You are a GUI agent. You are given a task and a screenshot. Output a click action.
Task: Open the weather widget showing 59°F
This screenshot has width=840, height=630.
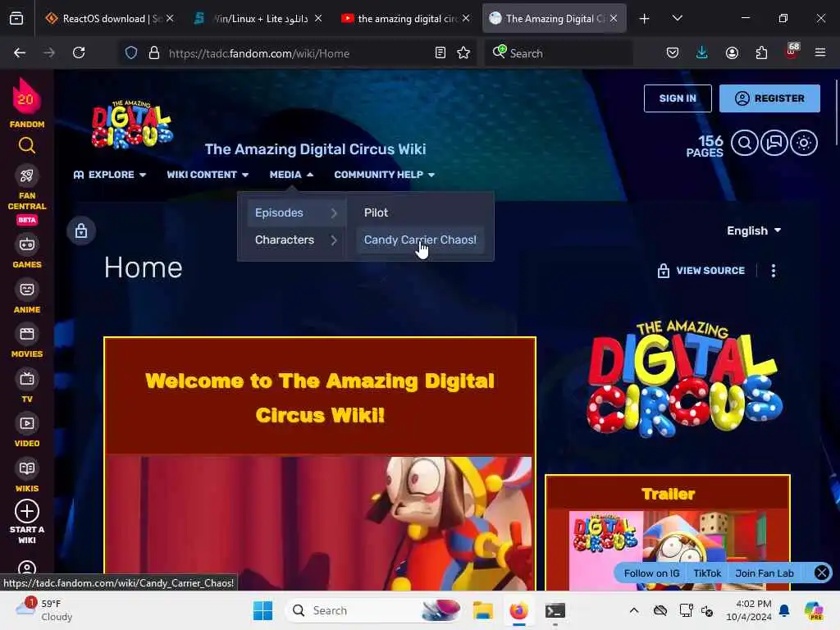(44, 609)
